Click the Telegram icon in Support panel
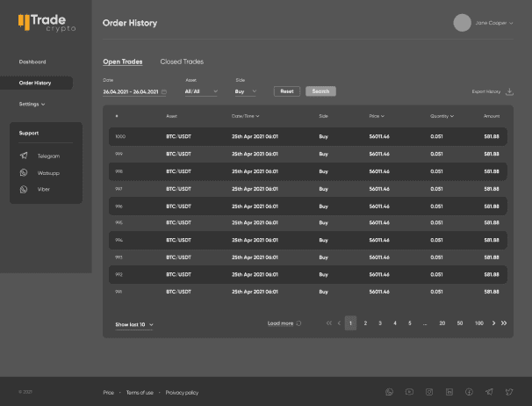The height and width of the screenshot is (406, 532). pos(24,156)
